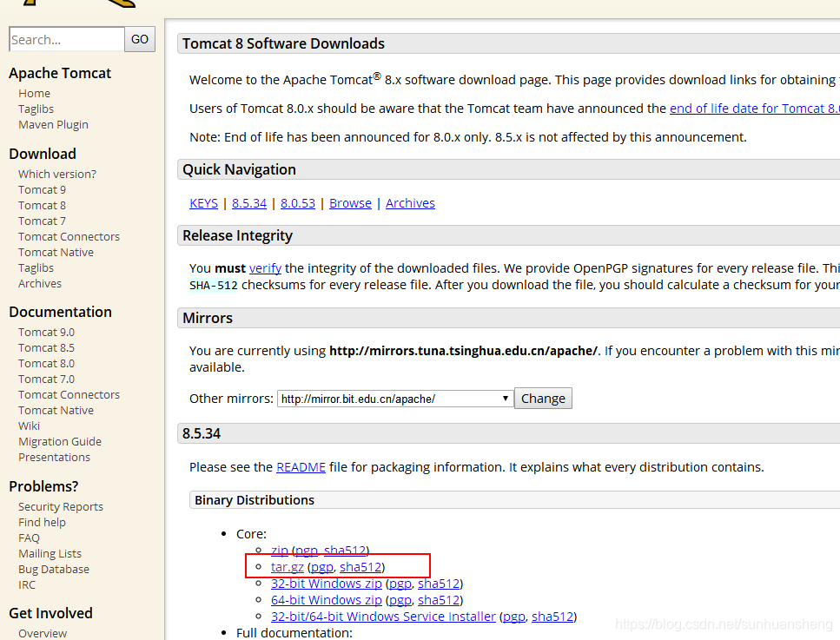
Task: Download the 64-bit Windows zip
Action: click(326, 599)
